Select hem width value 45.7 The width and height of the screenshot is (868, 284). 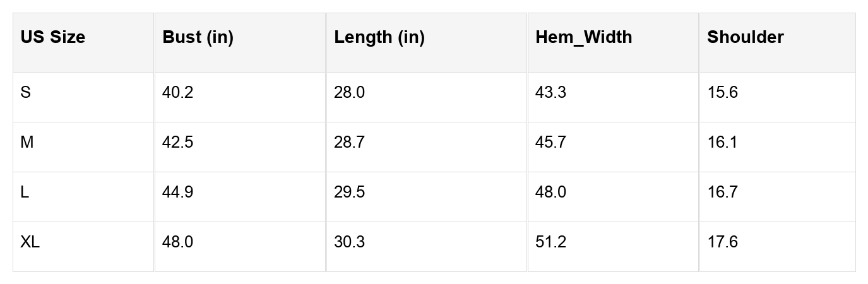pos(550,143)
